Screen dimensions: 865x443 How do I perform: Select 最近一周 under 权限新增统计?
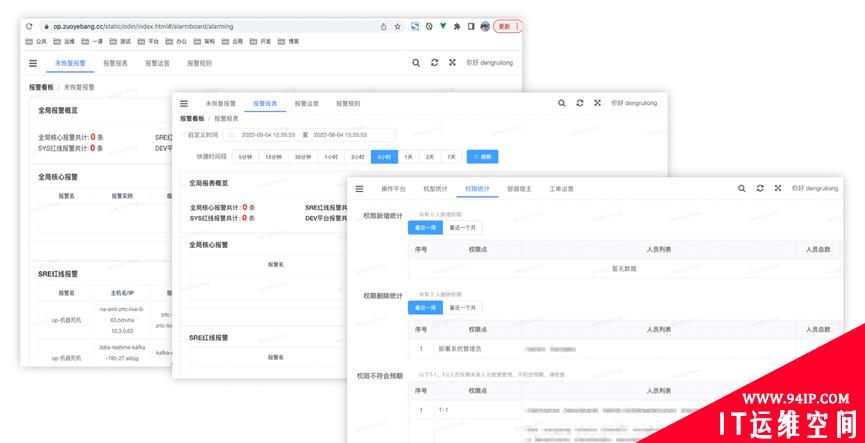[425, 227]
